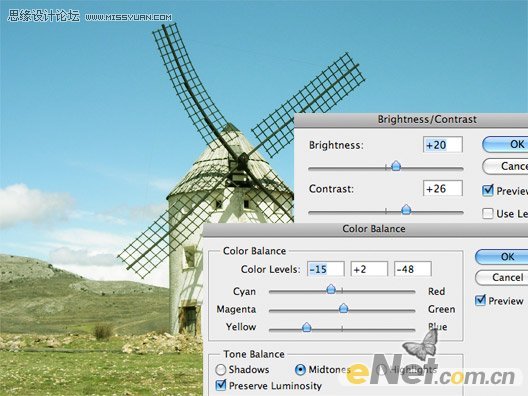Click the Contrast slider handle

pos(406,210)
